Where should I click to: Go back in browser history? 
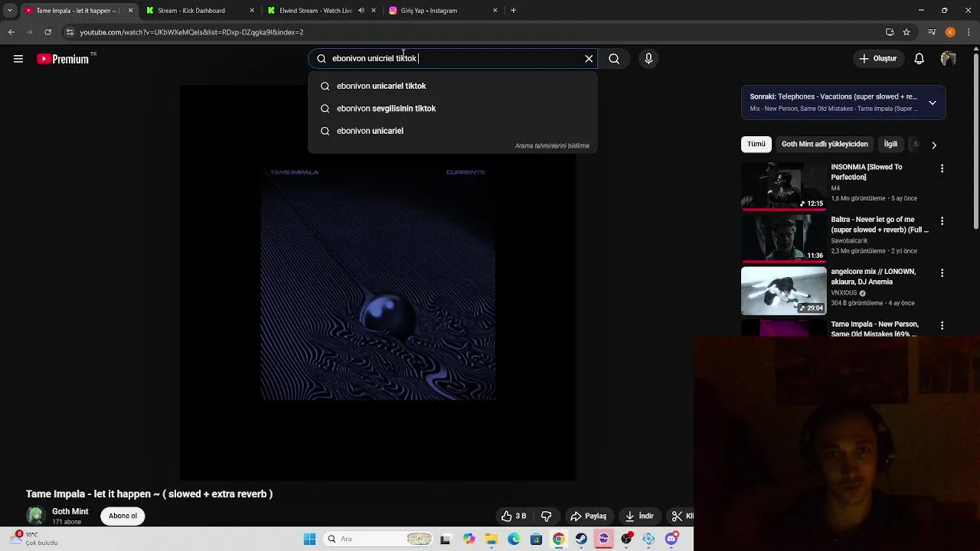click(11, 32)
